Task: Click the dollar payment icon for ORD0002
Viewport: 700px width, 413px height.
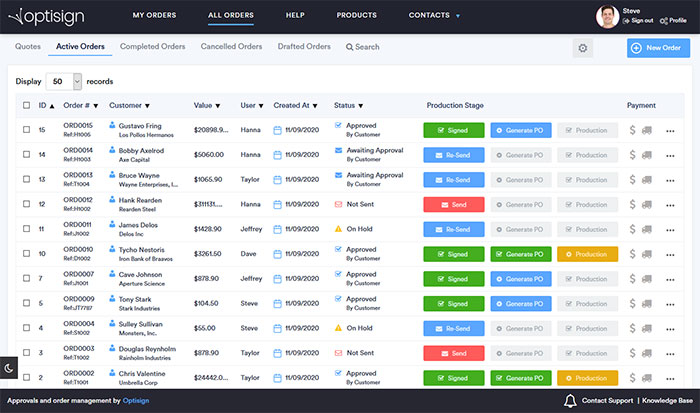Action: point(632,378)
